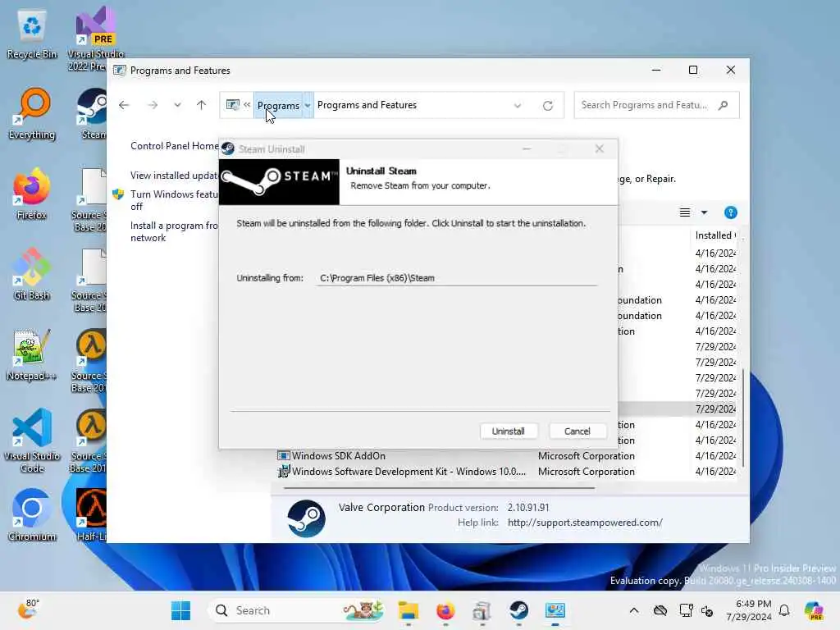Select the Chromium desktop icon
The width and height of the screenshot is (840, 630).
click(32, 515)
